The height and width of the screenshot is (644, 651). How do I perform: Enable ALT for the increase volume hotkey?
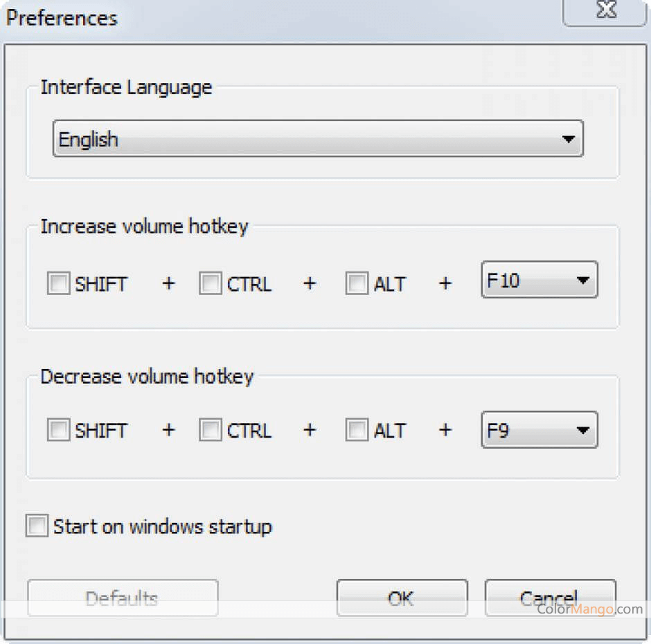point(357,283)
